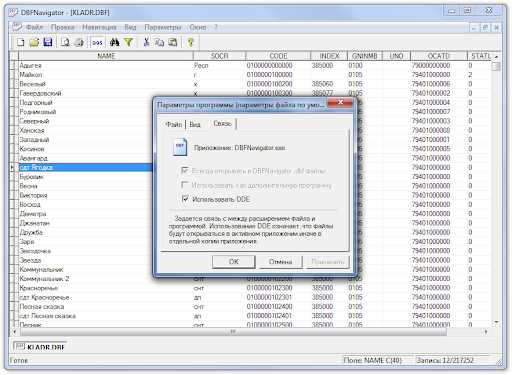Select the 'Майкоп' row name cell
Image resolution: width=512 pixels, height=375 pixels.
pos(106,75)
